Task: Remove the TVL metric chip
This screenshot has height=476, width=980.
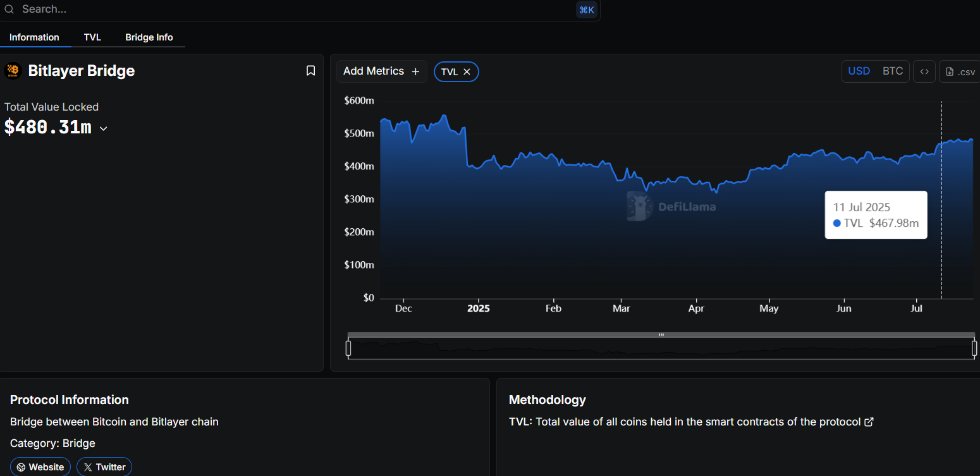Action: pyautogui.click(x=467, y=72)
